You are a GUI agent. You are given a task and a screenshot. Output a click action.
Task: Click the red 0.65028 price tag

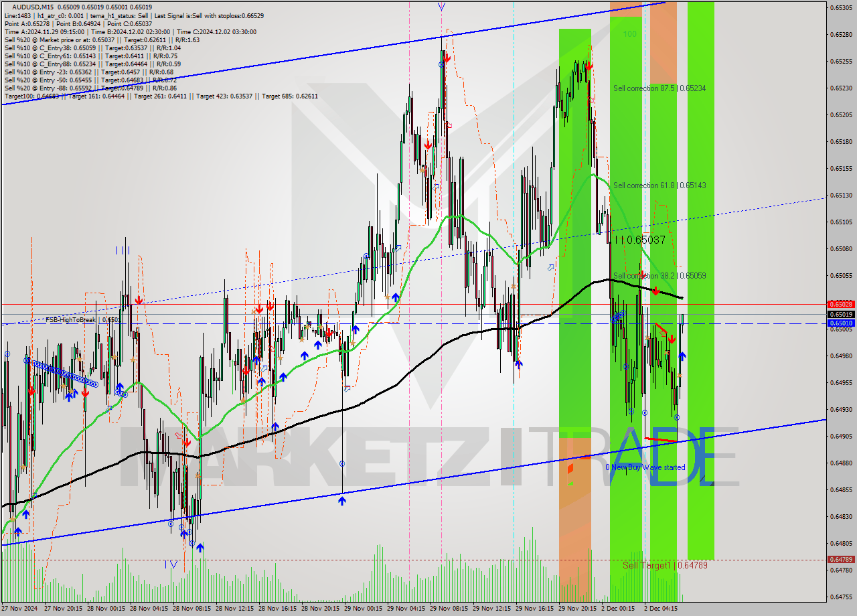pos(841,304)
